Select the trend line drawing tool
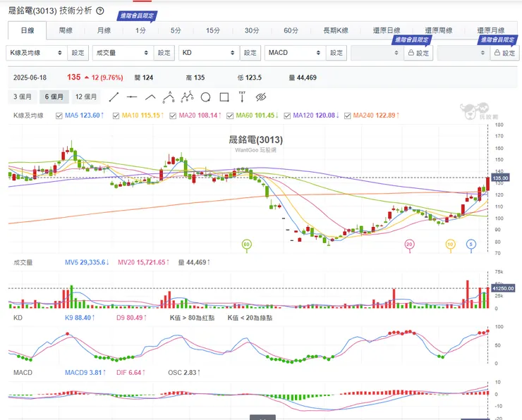Image resolution: width=522 pixels, height=420 pixels. [x=114, y=97]
